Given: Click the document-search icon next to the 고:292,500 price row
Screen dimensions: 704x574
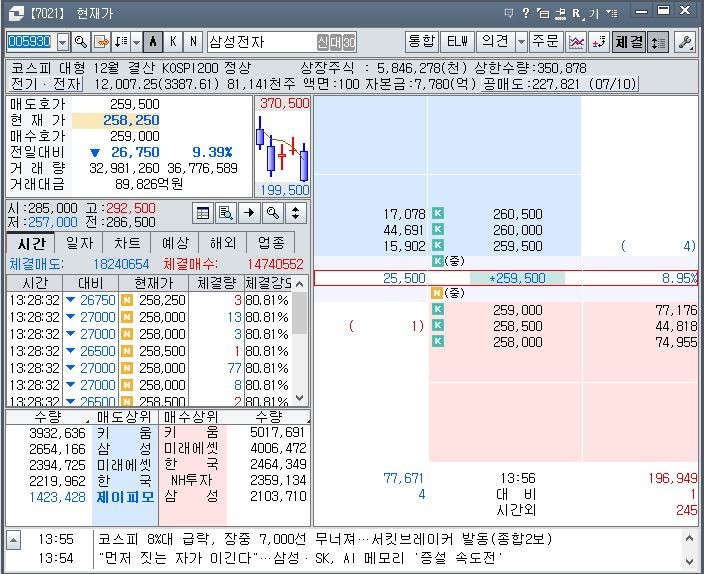Looking at the screenshot, I should [x=226, y=213].
